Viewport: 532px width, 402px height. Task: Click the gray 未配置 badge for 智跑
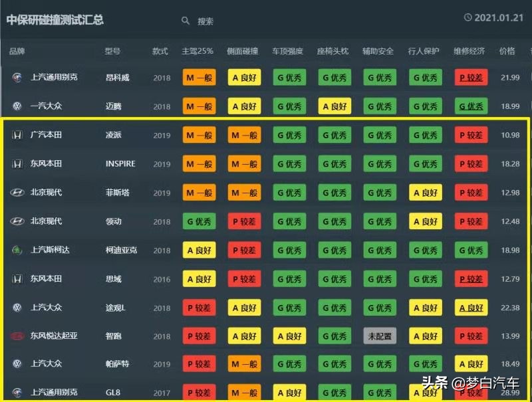(x=380, y=336)
